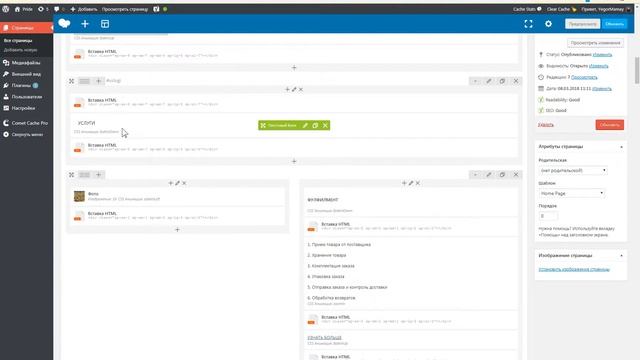Click Удалить trash link

[546, 125]
